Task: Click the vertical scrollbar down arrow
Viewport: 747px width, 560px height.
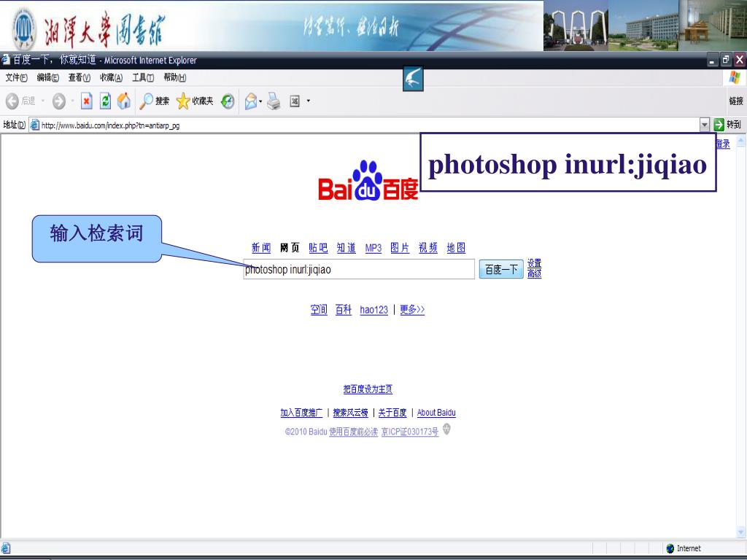Action: click(741, 532)
